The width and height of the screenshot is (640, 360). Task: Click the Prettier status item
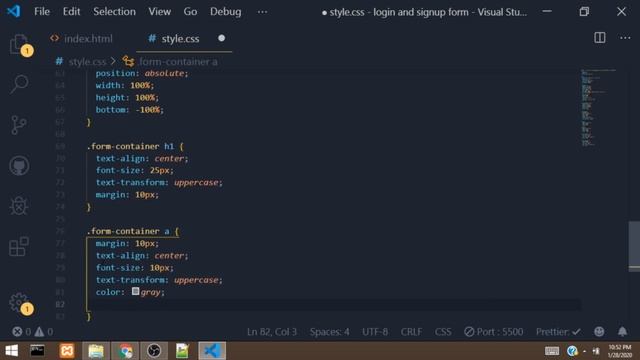[x=558, y=332]
